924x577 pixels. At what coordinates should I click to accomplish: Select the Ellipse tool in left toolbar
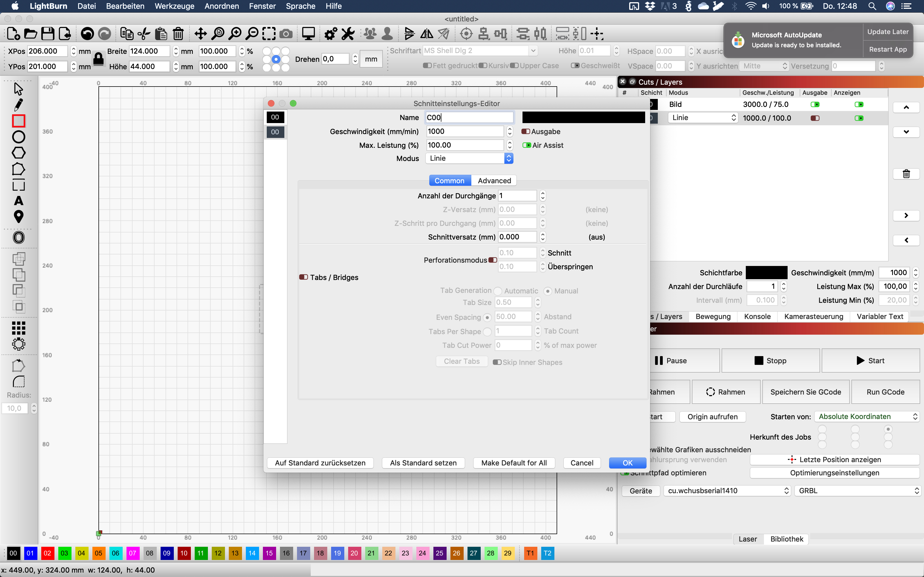coord(18,137)
